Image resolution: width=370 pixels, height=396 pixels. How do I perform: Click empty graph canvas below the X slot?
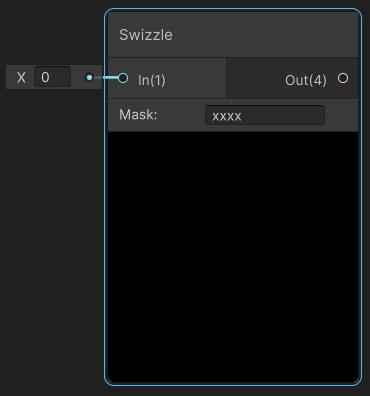pyautogui.click(x=53, y=233)
